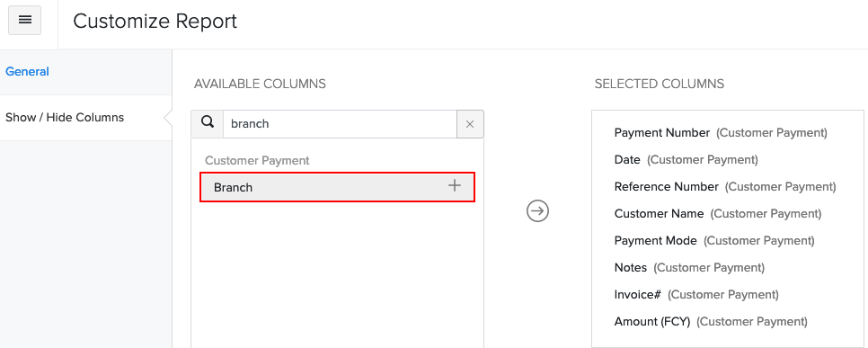Clear the branch search text

(x=470, y=124)
